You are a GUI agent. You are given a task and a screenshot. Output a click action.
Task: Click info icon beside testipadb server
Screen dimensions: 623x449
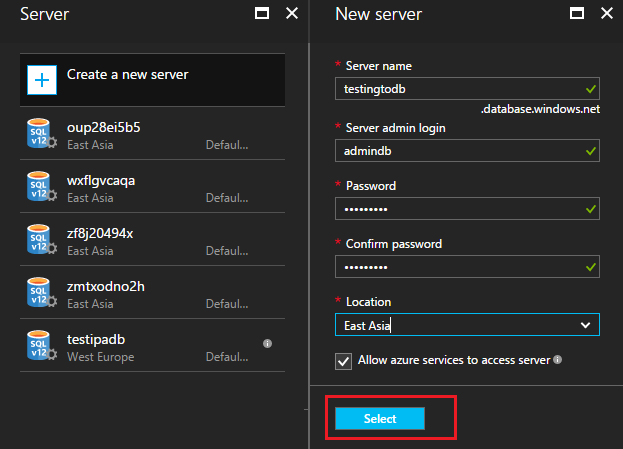[267, 344]
